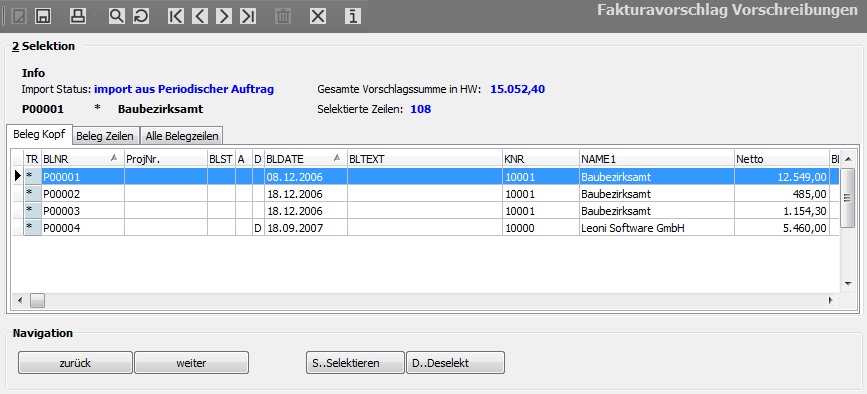The height and width of the screenshot is (394, 867).
Task: Open the Alle Belegzeilen tab
Action: coord(182,136)
